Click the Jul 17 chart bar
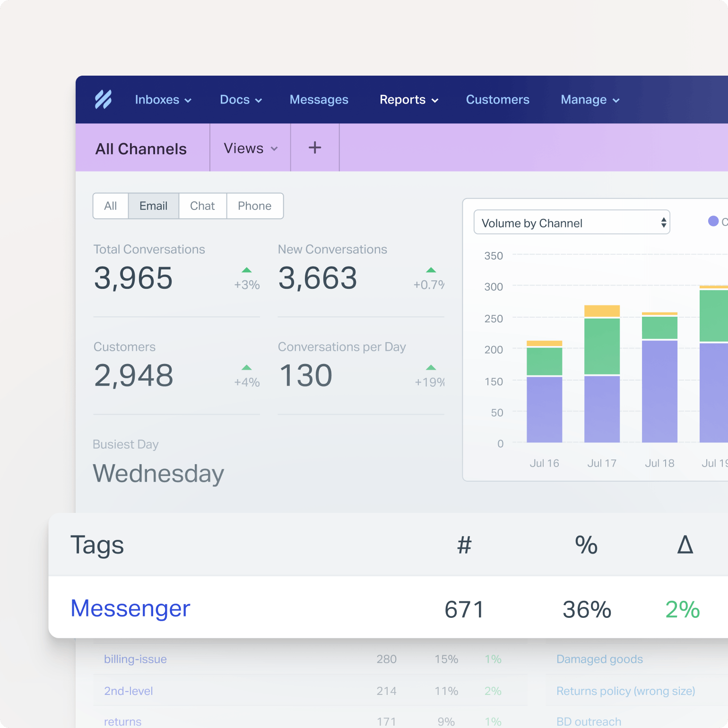This screenshot has height=728, width=728. click(x=602, y=373)
